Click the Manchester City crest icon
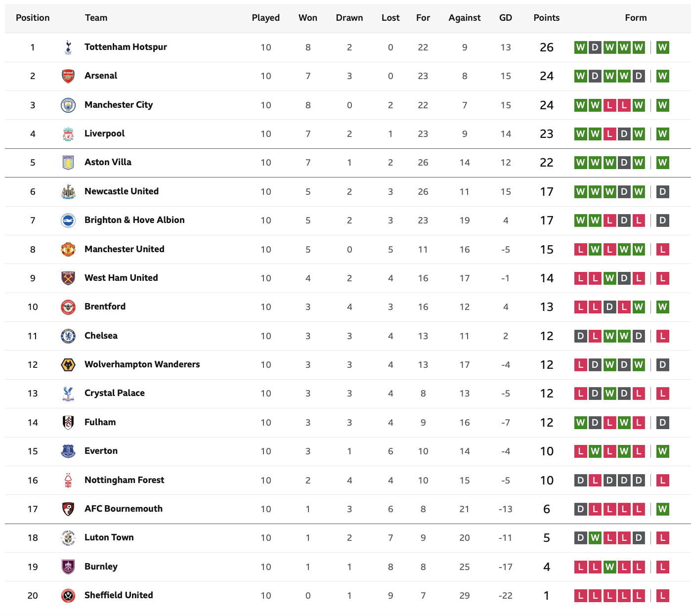This screenshot has height=616, width=691. coord(68,105)
